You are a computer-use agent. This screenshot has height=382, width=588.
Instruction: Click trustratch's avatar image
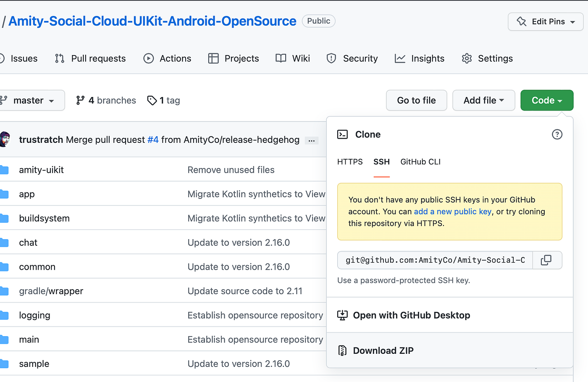coord(5,140)
